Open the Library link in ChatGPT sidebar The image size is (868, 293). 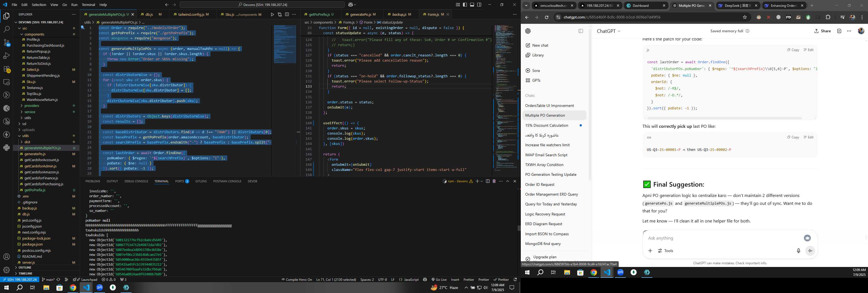pyautogui.click(x=538, y=55)
